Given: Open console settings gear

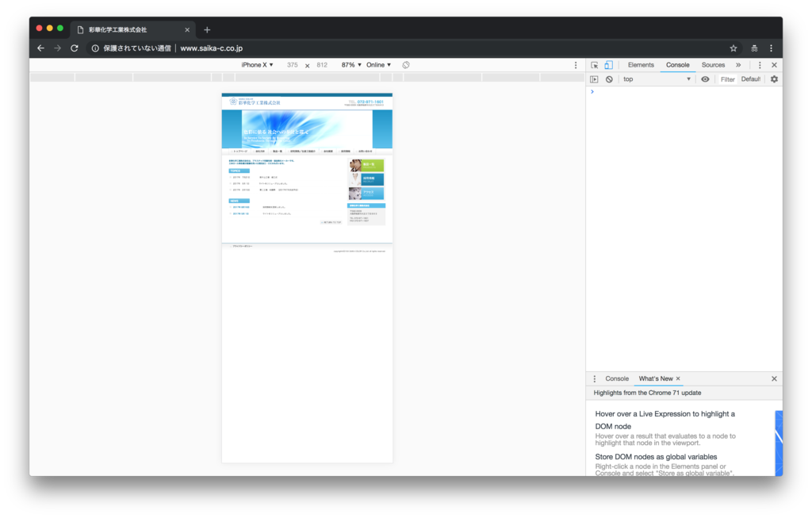Looking at the screenshot, I should [x=774, y=79].
